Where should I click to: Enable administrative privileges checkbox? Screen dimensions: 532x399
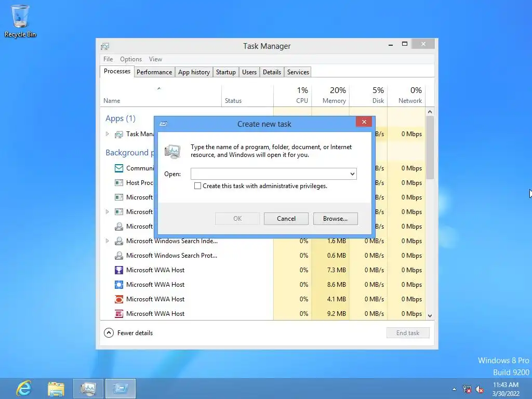coord(197,186)
